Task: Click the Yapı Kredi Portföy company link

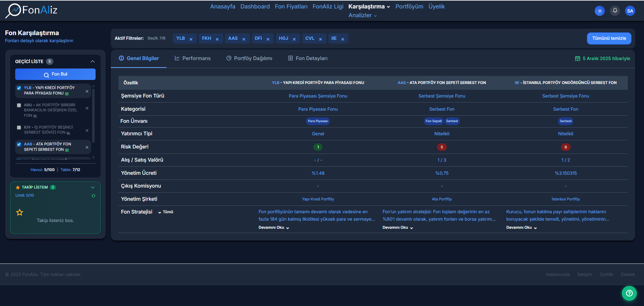Action: click(318, 199)
